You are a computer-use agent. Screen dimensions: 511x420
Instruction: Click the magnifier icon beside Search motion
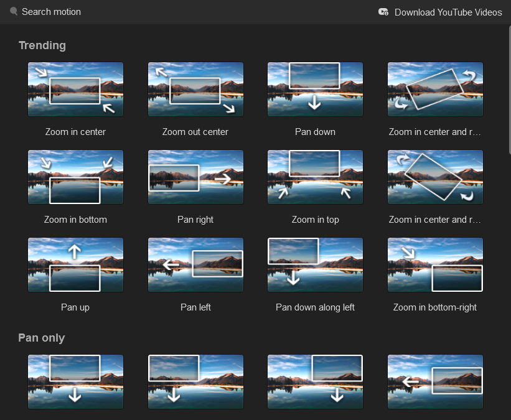pyautogui.click(x=14, y=11)
